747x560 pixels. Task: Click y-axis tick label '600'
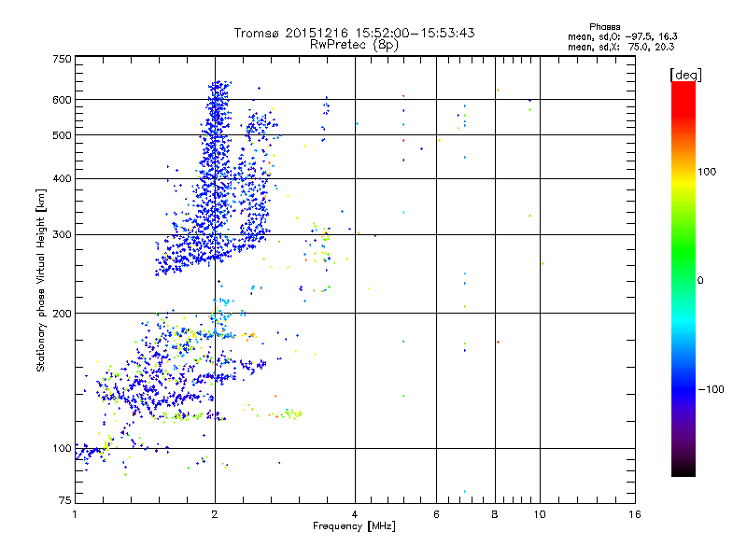[63, 100]
